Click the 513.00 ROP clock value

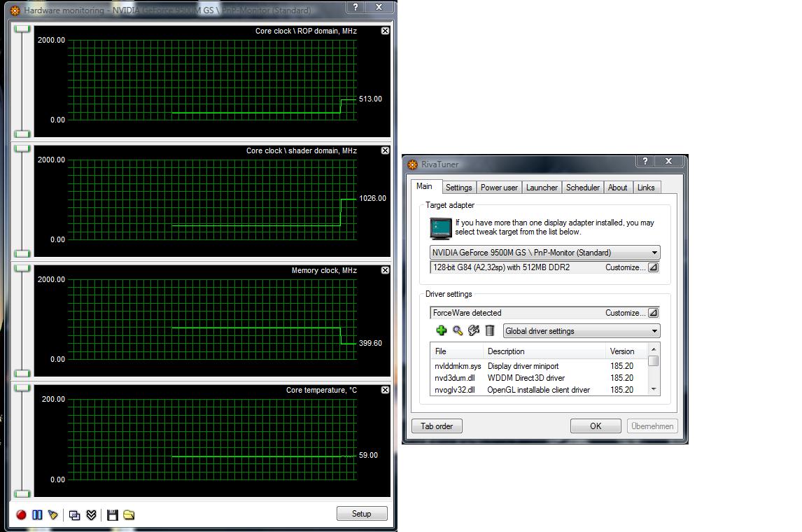[370, 99]
